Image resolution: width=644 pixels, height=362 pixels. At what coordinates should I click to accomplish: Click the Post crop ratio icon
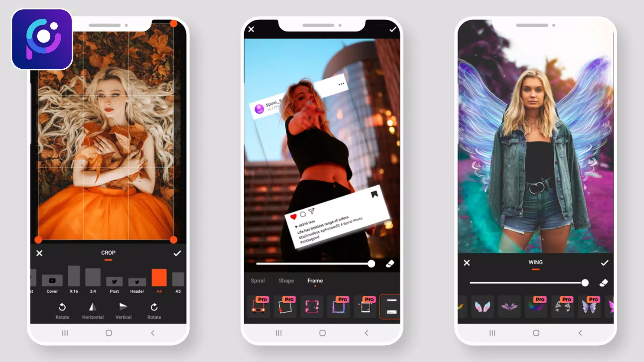(x=115, y=281)
